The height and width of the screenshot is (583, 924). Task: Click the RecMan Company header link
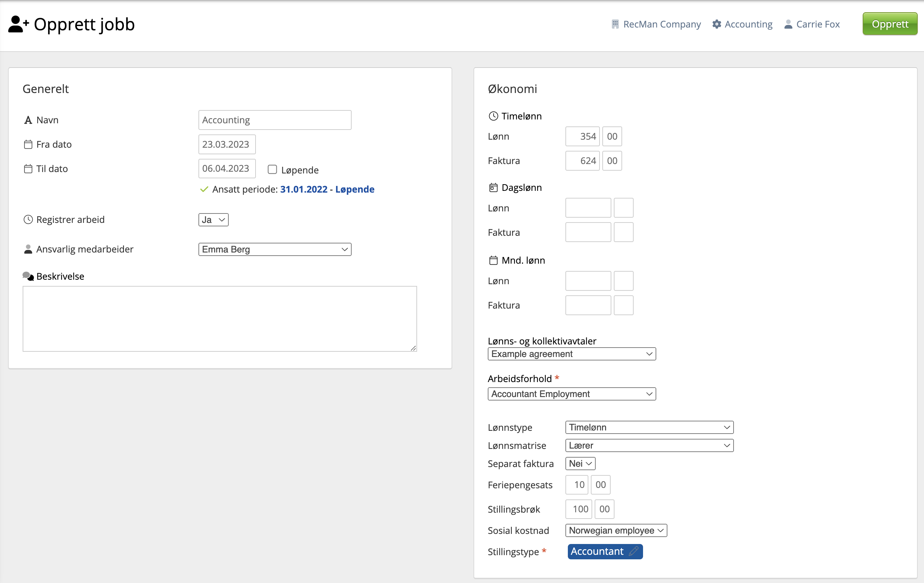click(661, 24)
